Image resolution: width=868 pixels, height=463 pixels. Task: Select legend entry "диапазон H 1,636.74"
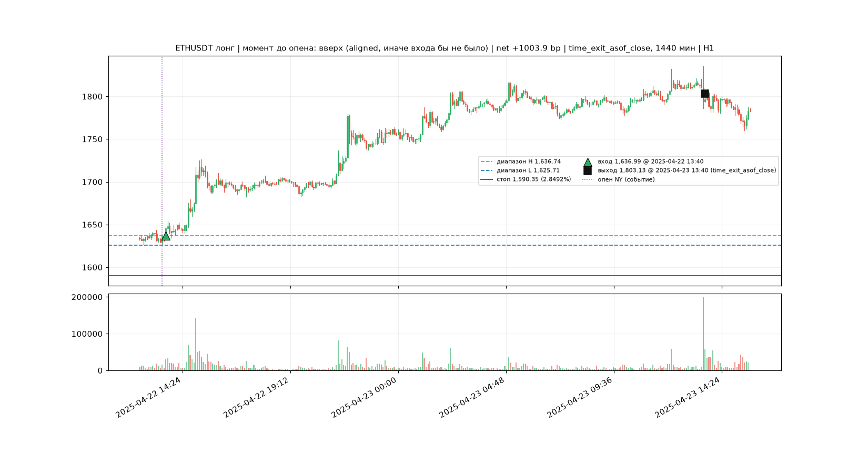(529, 162)
